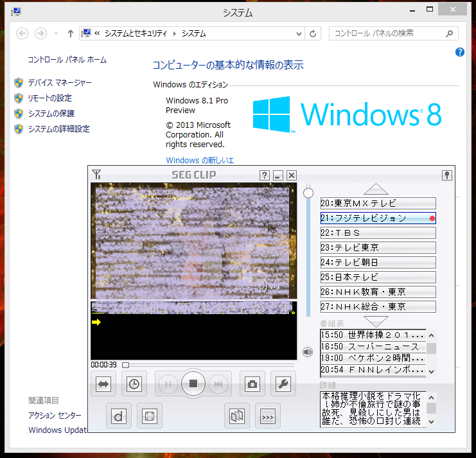Click the Windows の新しいエ link
The width and height of the screenshot is (476, 458).
pyautogui.click(x=200, y=160)
